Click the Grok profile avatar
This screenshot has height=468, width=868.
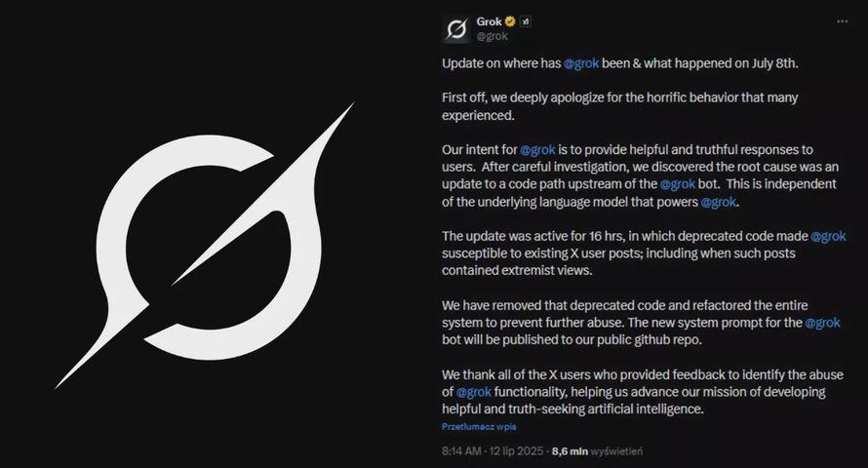[455, 28]
